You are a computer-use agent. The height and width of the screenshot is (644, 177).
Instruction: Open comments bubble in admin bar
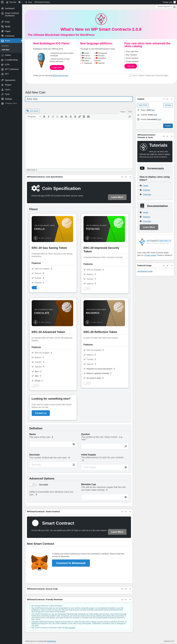(20, 2)
